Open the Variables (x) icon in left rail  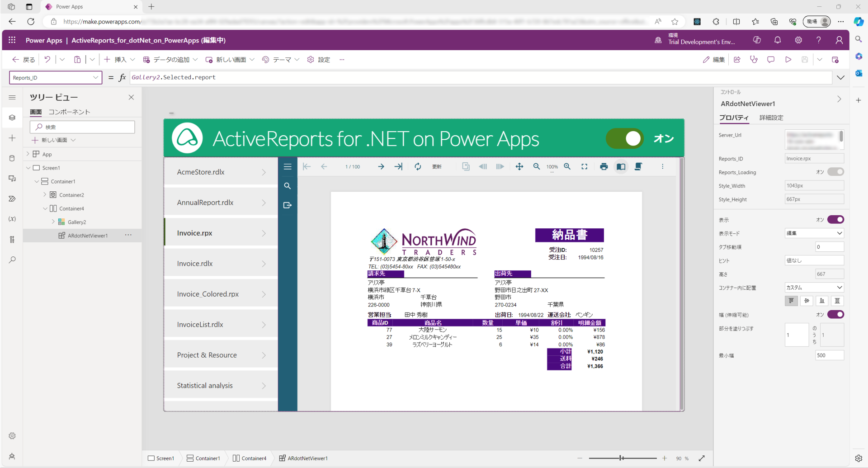[x=12, y=219]
